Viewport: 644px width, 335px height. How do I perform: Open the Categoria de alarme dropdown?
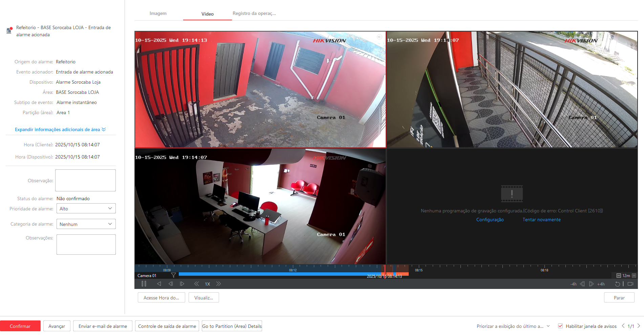86,224
